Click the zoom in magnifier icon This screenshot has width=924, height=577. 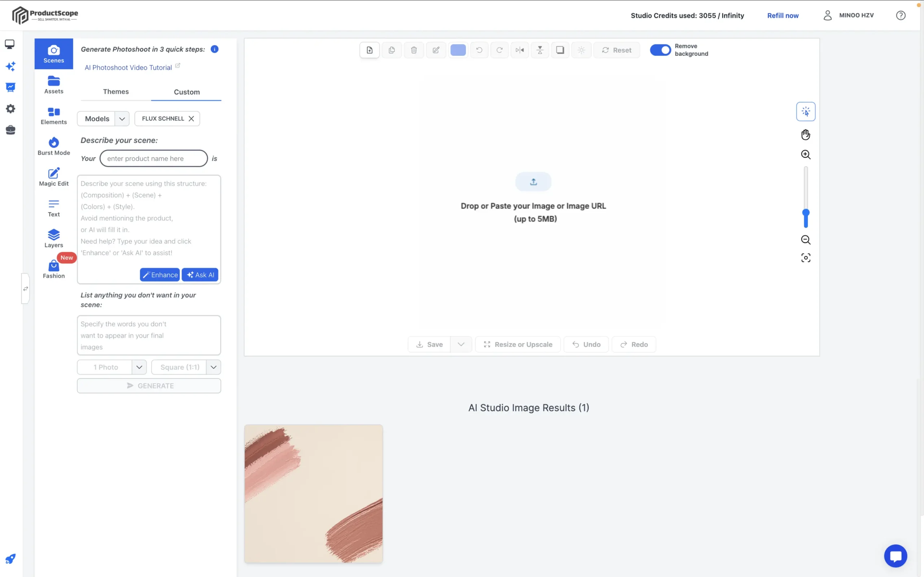coord(806,155)
